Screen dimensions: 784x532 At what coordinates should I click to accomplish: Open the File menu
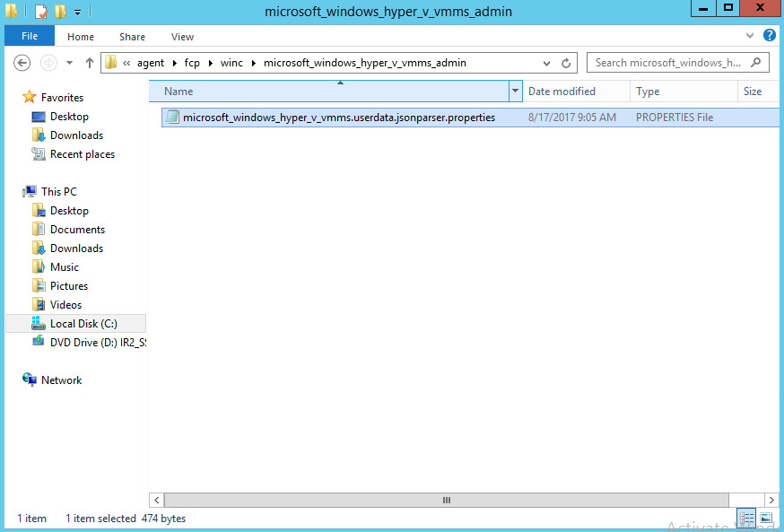pyautogui.click(x=30, y=37)
